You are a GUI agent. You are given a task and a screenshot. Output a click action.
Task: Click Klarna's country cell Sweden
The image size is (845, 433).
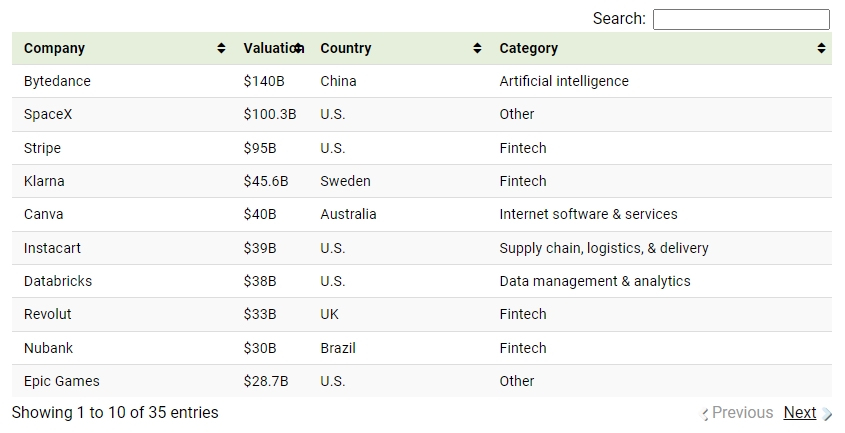pos(345,181)
